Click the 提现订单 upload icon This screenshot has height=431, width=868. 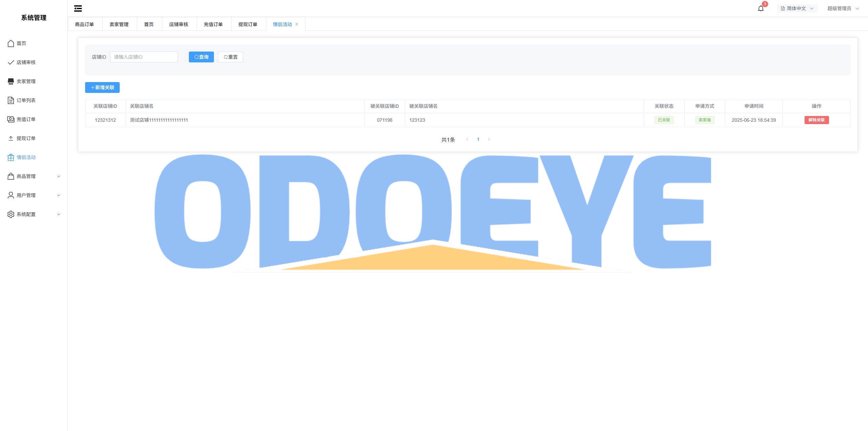[11, 138]
